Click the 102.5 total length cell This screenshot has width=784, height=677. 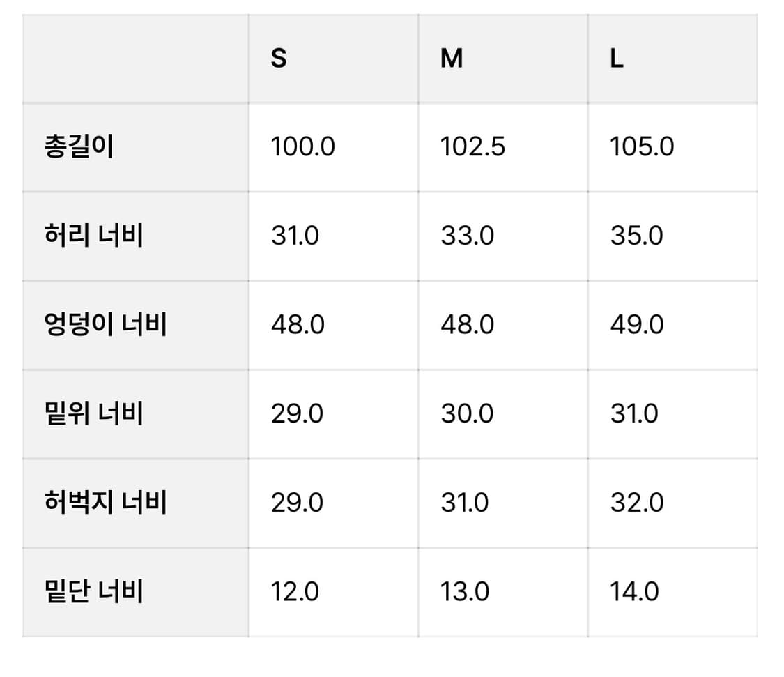[472, 147]
